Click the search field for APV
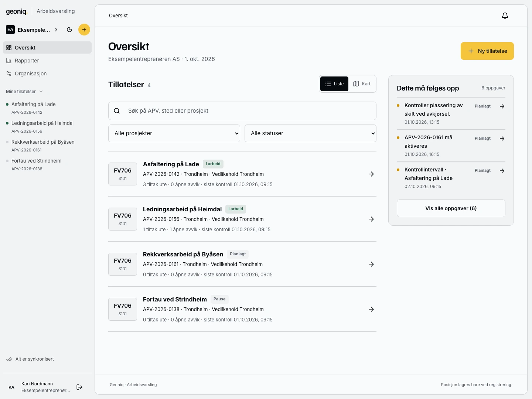Screen dimensions: 532x399 (x=242, y=111)
